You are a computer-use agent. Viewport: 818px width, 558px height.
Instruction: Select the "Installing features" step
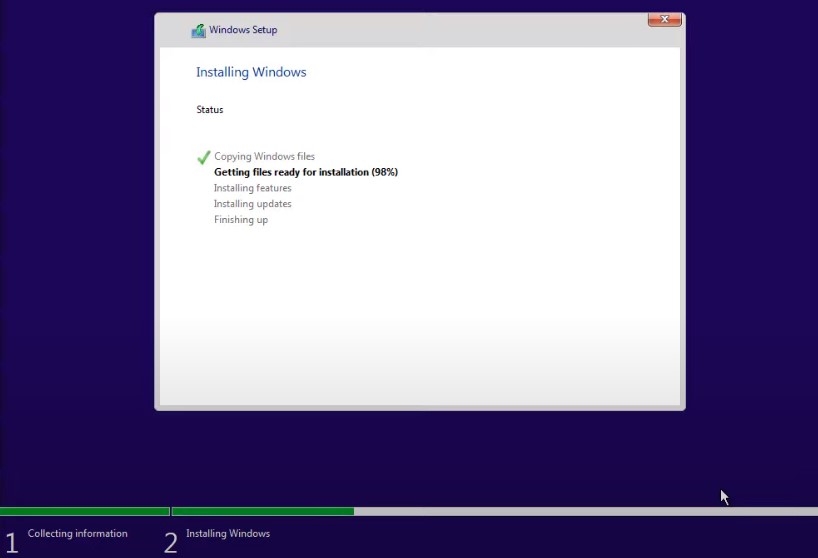(253, 188)
